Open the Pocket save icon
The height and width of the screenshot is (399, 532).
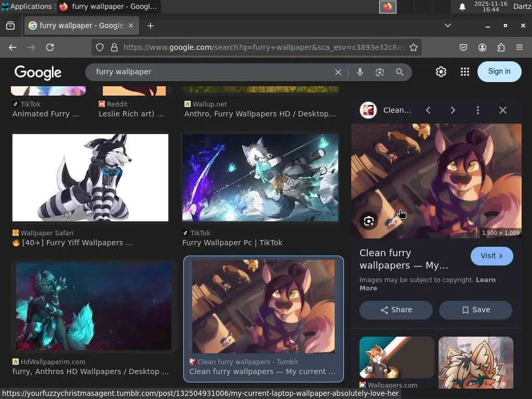[463, 47]
